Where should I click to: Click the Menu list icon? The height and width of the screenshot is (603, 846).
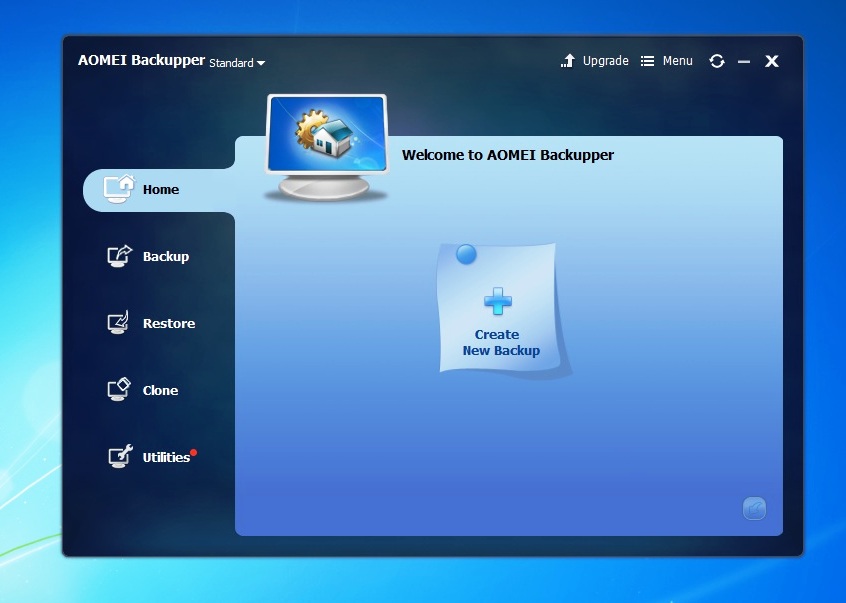647,61
